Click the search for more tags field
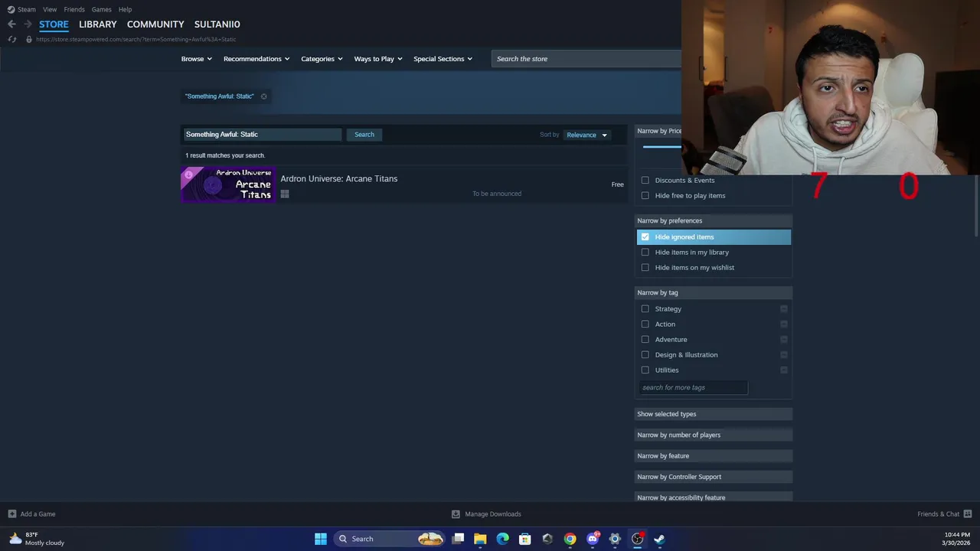980x551 pixels. 693,388
